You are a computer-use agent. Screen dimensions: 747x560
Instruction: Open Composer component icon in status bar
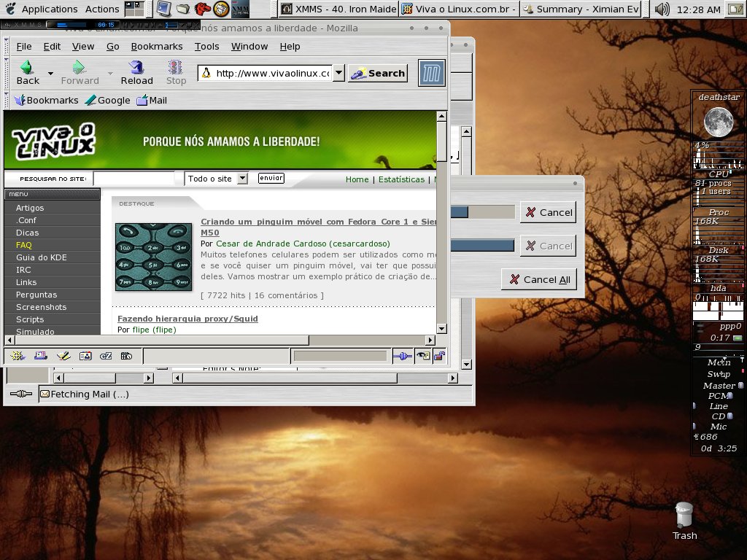63,356
